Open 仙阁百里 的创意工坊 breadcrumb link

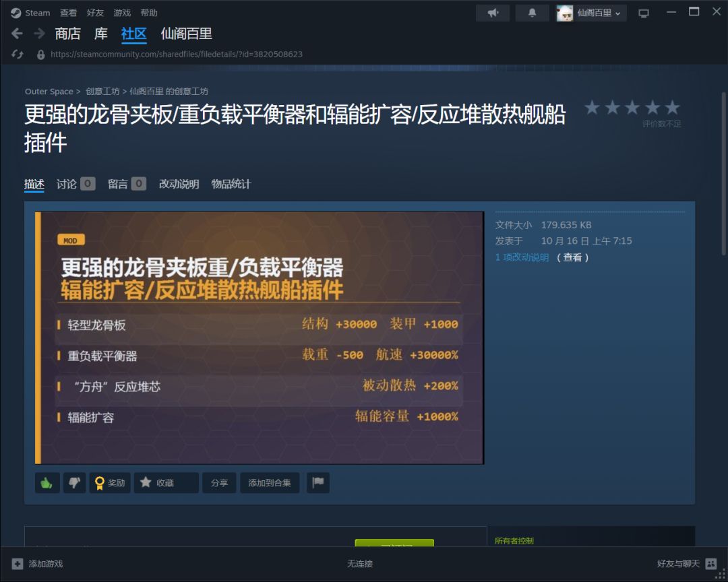point(169,92)
